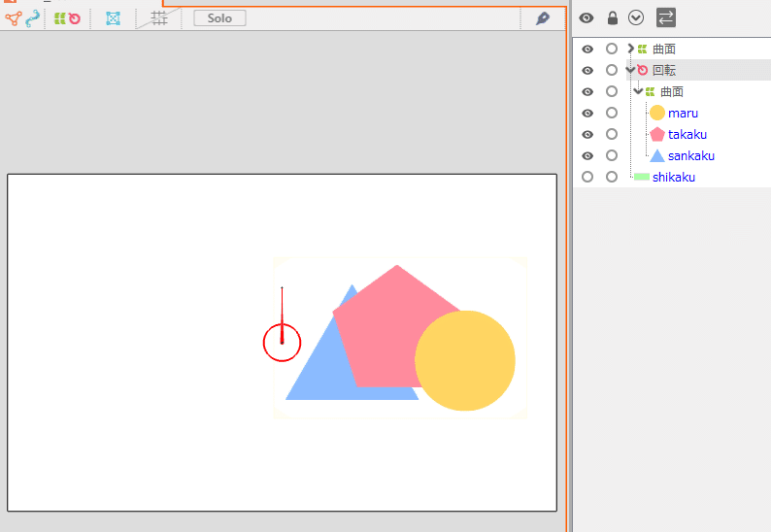
Task: Hide the collapsed 曲面 deformer with eye
Action: tap(587, 50)
